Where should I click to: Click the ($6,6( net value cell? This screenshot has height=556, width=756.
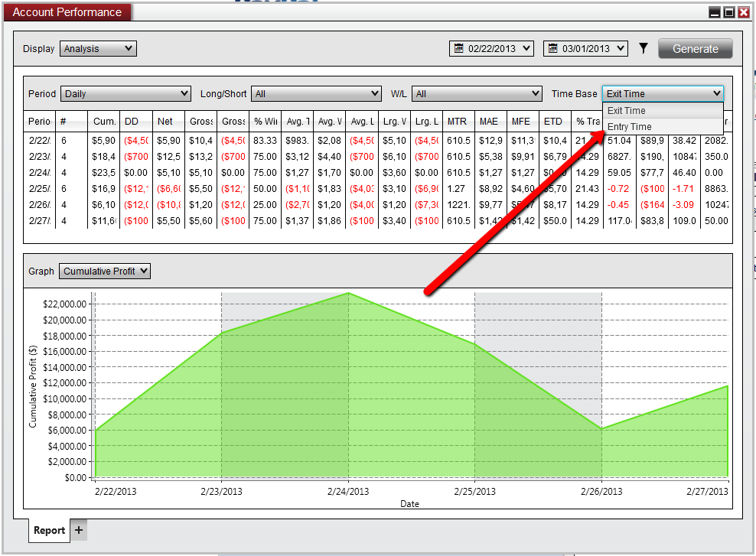tap(169, 189)
